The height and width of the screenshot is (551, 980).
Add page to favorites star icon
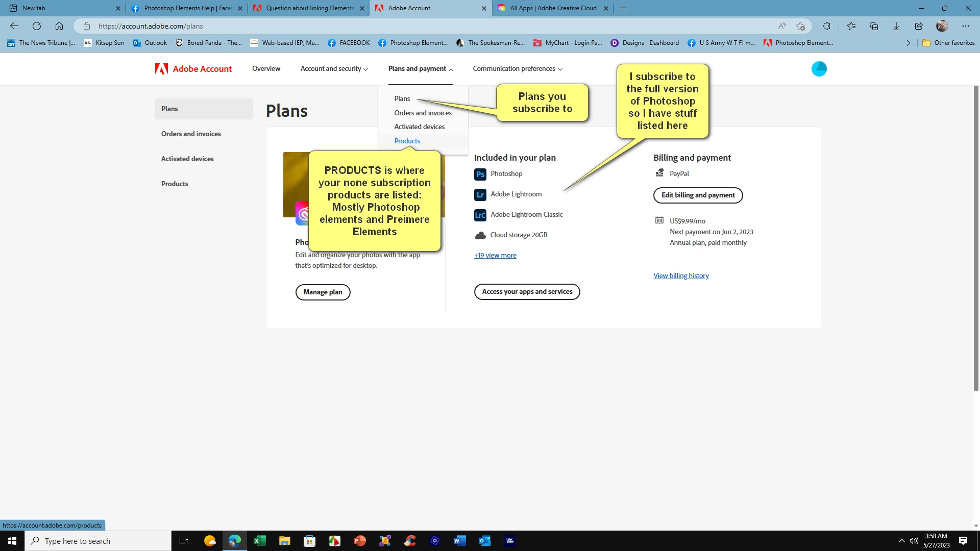click(x=800, y=26)
